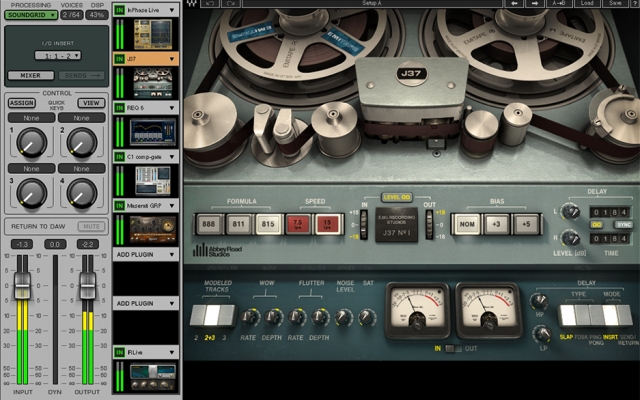This screenshot has width=640, height=400.
Task: Click the OUT level thumbwheel
Action: tap(429, 224)
